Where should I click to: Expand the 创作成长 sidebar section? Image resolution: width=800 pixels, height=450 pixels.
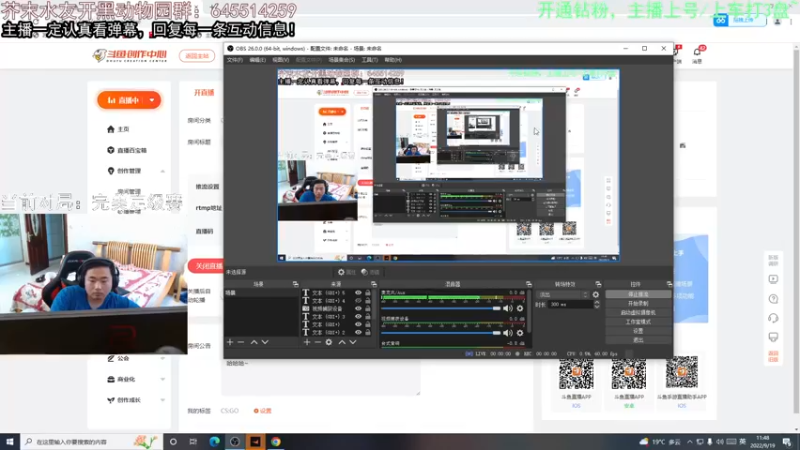coord(163,401)
